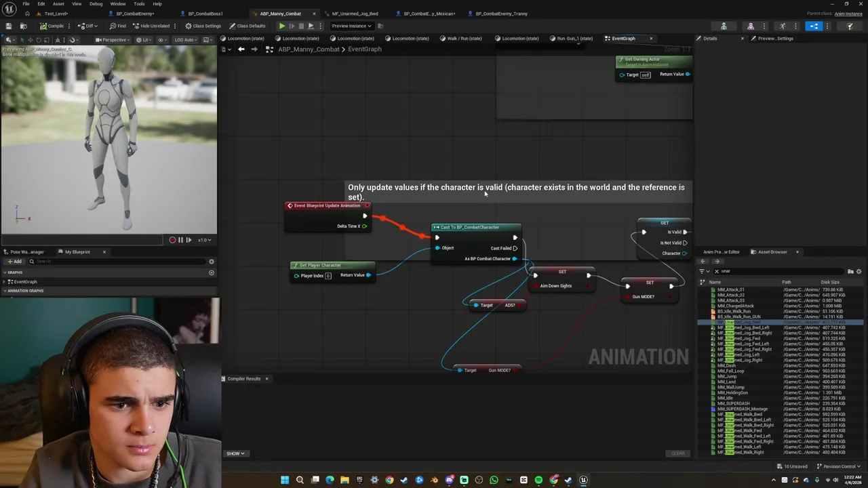Switch to Test_Level tab
This screenshot has width=868, height=488.
pyautogui.click(x=56, y=14)
